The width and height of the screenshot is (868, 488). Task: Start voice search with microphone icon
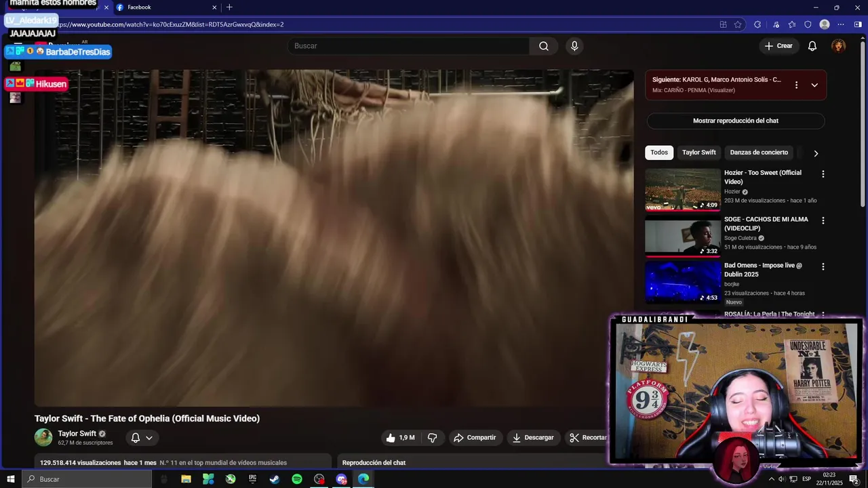[574, 46]
